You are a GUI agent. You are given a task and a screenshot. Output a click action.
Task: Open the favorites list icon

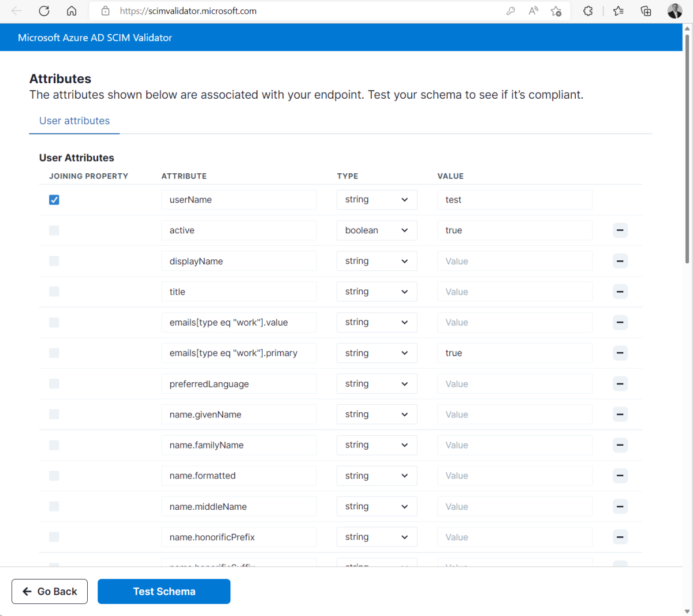pos(619,11)
